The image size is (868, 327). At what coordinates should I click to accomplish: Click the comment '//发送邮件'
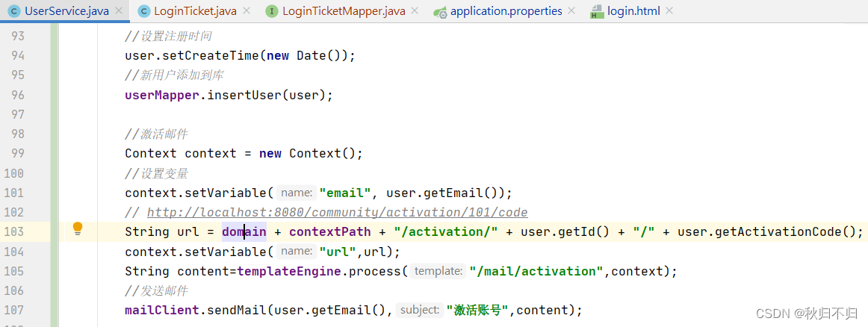click(156, 290)
